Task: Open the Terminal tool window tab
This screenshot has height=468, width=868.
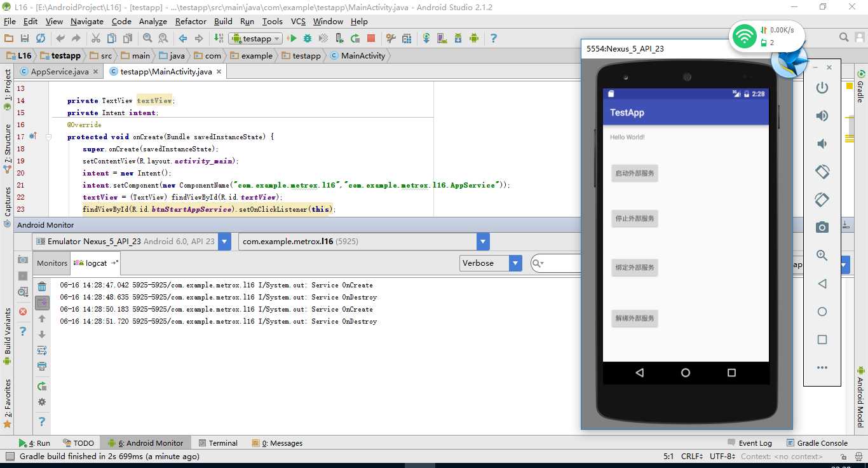Action: point(218,443)
